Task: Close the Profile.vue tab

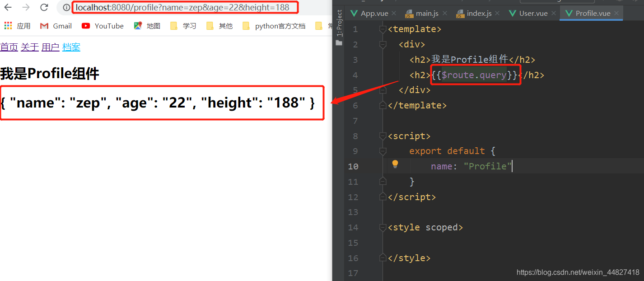Action: pyautogui.click(x=616, y=14)
